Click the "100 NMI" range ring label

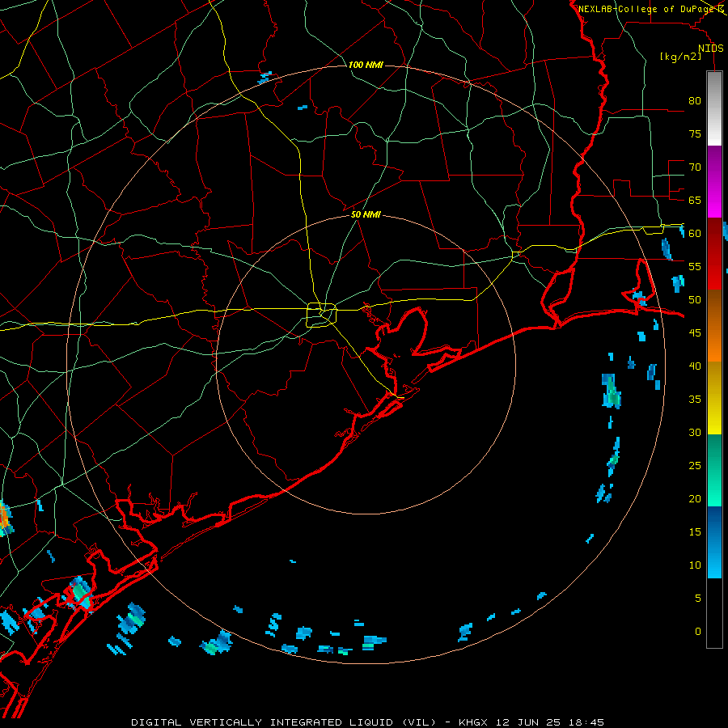pyautogui.click(x=366, y=65)
